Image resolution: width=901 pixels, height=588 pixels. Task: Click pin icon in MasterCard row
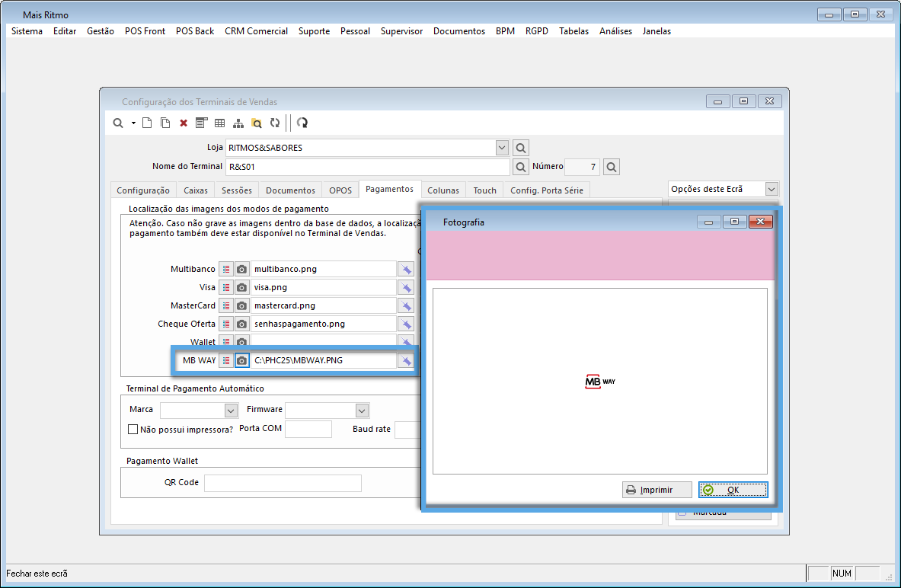coord(406,305)
